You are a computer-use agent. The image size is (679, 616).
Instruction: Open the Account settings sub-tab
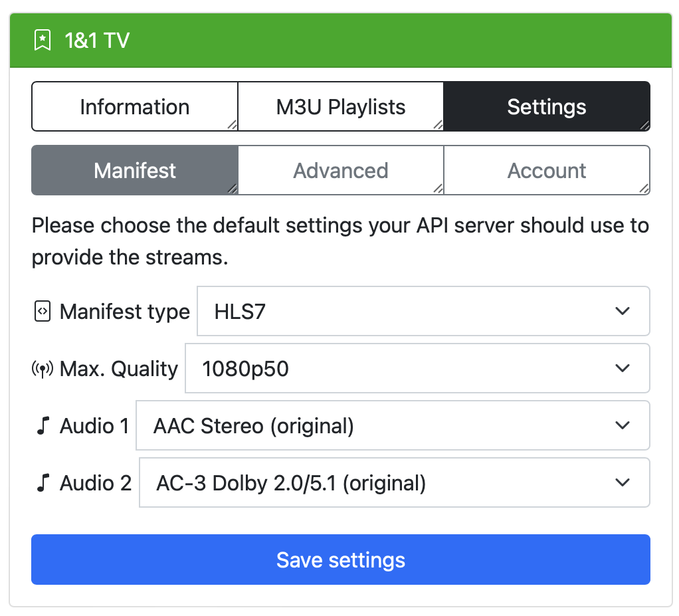[x=547, y=170]
